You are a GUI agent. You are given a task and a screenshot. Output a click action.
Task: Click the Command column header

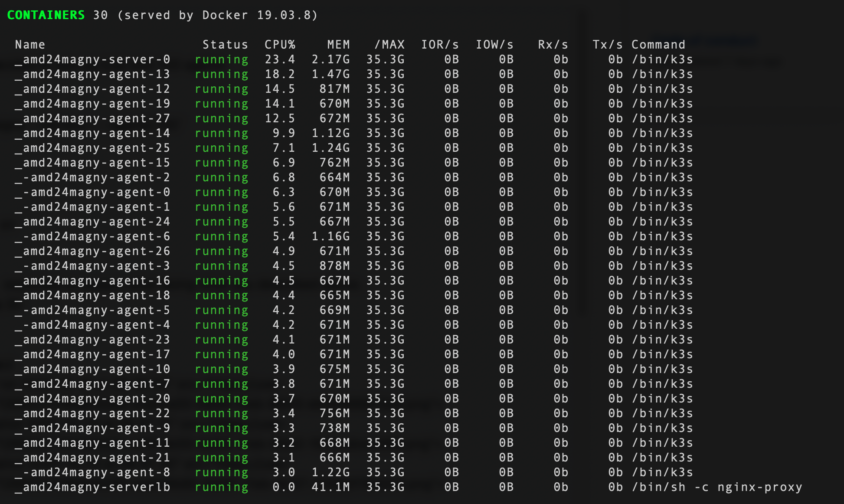[659, 45]
